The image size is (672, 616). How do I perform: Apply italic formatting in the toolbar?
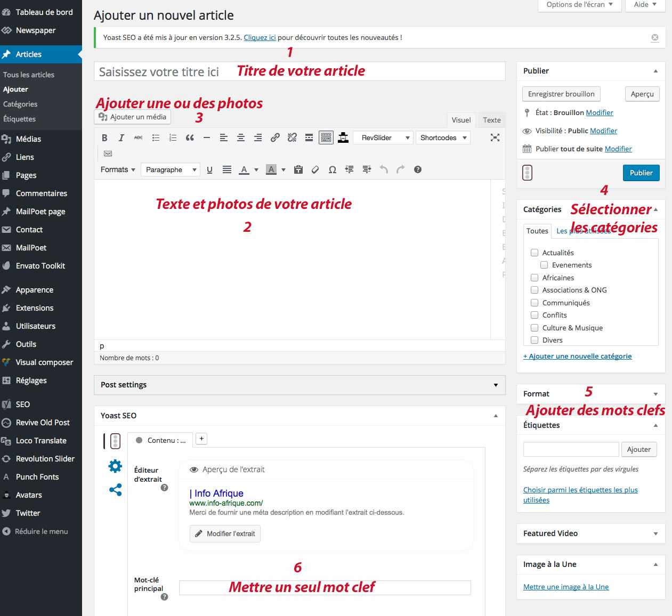[x=122, y=138]
